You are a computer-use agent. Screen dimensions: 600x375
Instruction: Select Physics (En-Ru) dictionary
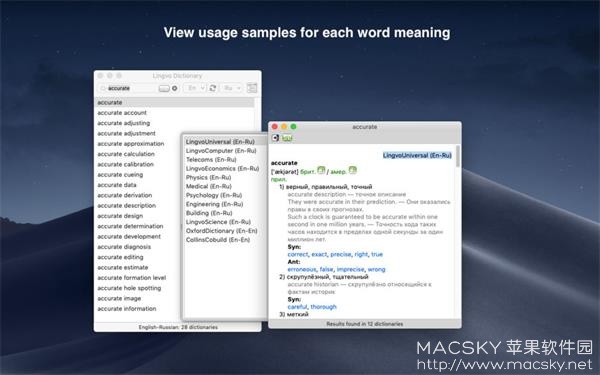(x=209, y=177)
